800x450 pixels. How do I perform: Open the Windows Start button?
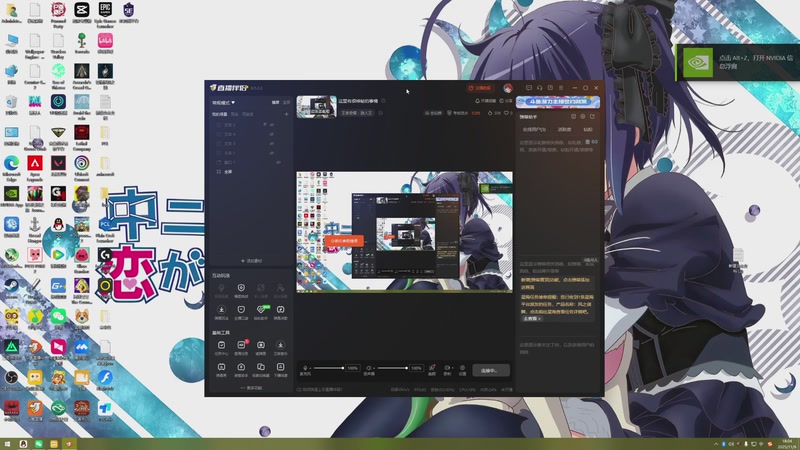pyautogui.click(x=7, y=444)
